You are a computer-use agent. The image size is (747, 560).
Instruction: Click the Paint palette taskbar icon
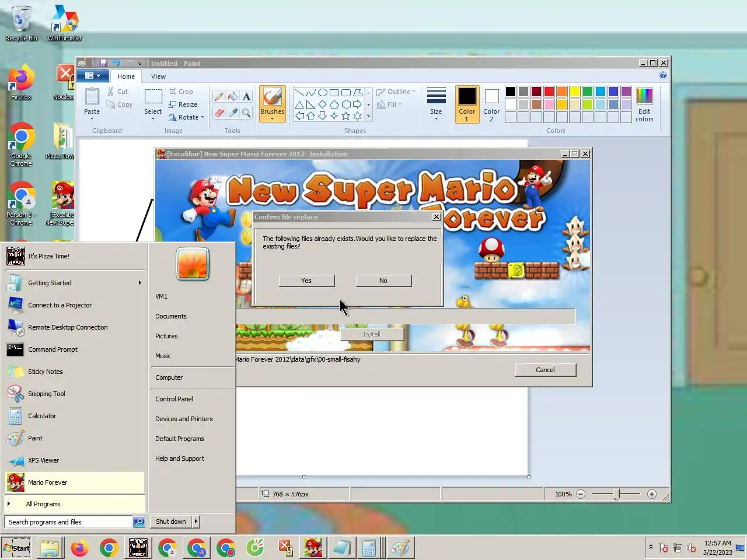point(400,548)
